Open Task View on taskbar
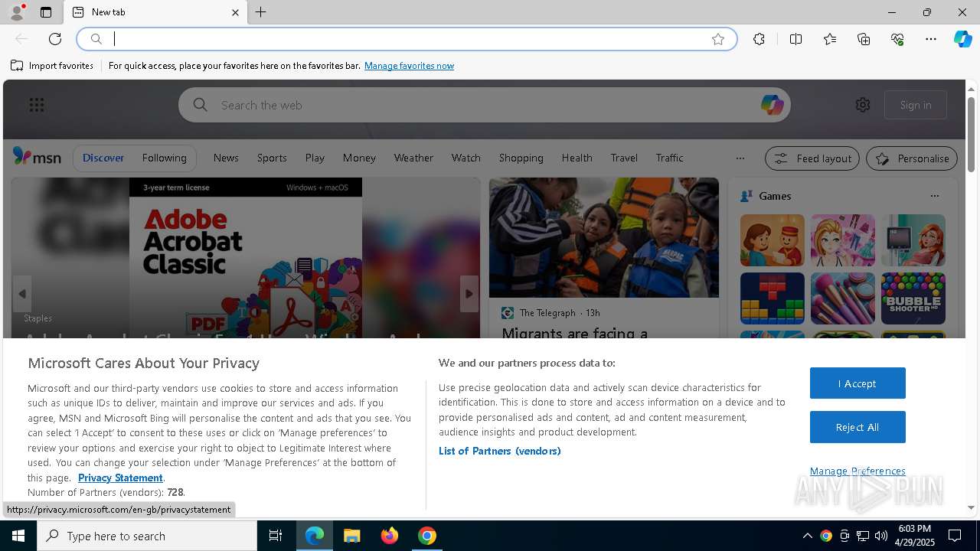This screenshot has width=980, height=551. click(x=276, y=536)
